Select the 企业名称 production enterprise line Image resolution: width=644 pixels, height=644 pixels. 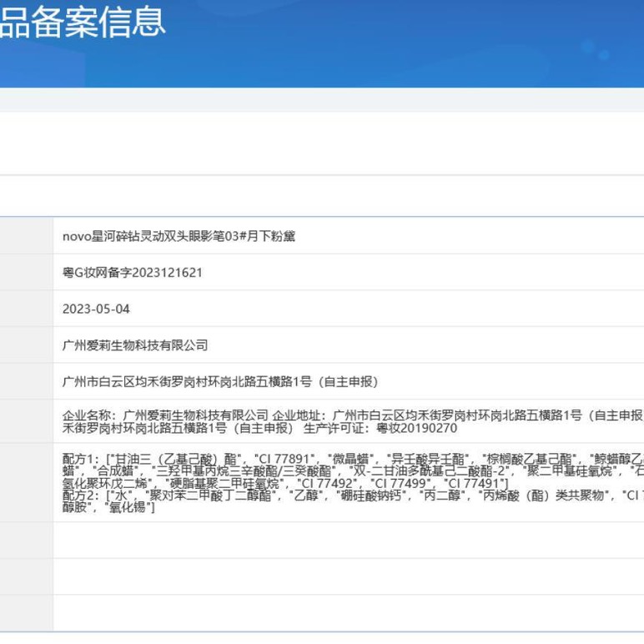[353, 415]
